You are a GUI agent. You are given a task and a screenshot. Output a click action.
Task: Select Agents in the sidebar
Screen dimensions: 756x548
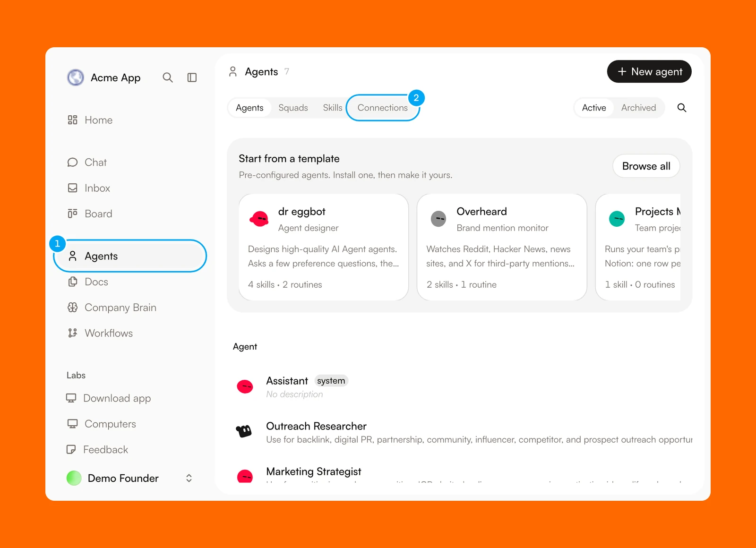(130, 256)
